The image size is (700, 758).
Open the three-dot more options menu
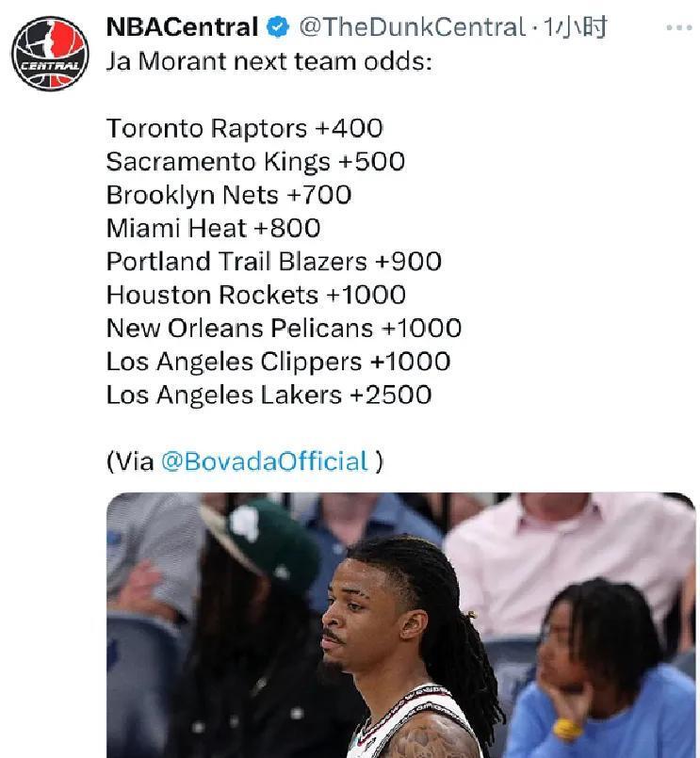(678, 27)
